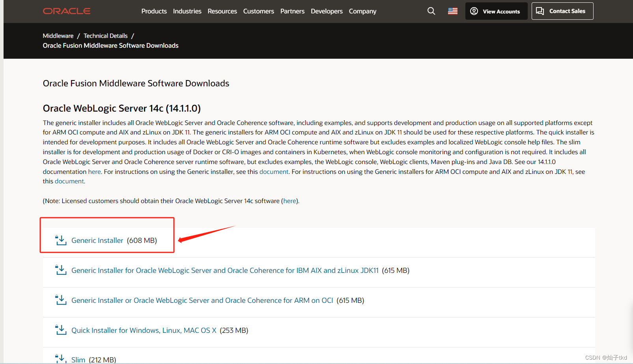Download the Slim installer

[x=78, y=359]
